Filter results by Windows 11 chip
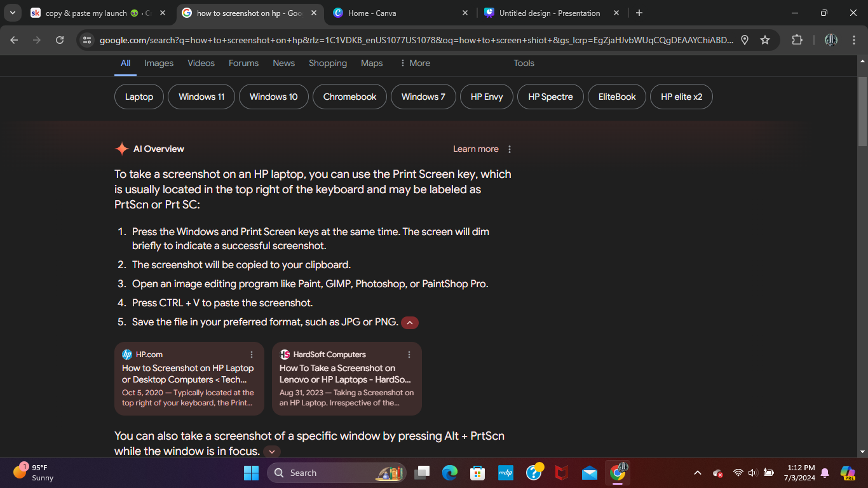The height and width of the screenshot is (488, 868). [x=201, y=97]
